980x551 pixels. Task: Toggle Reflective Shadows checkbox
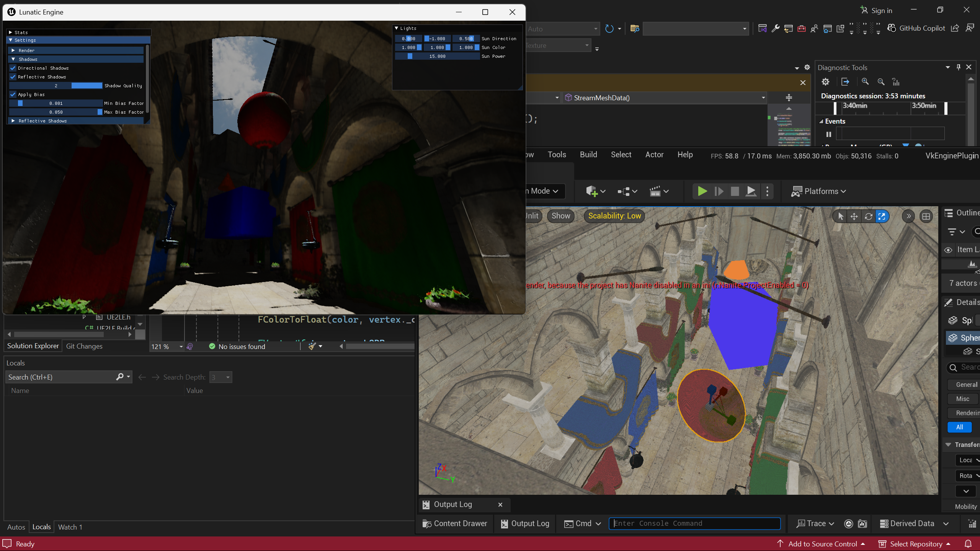coord(13,77)
